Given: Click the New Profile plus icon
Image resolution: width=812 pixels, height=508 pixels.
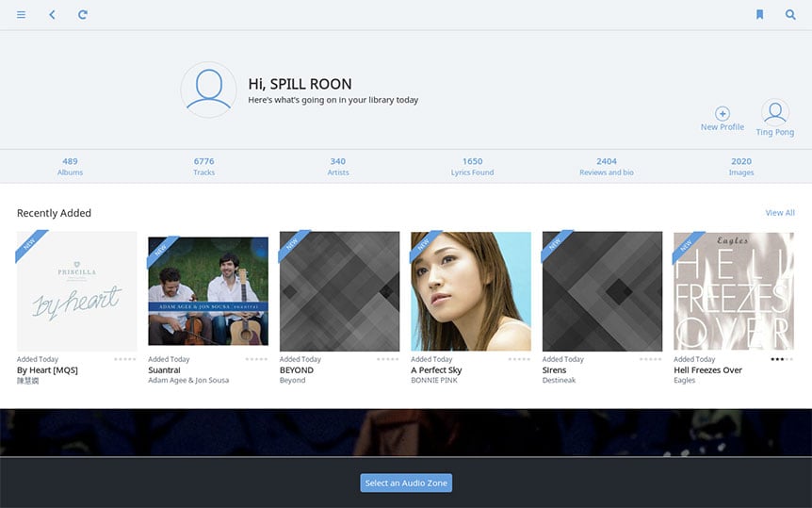Looking at the screenshot, I should pyautogui.click(x=723, y=113).
